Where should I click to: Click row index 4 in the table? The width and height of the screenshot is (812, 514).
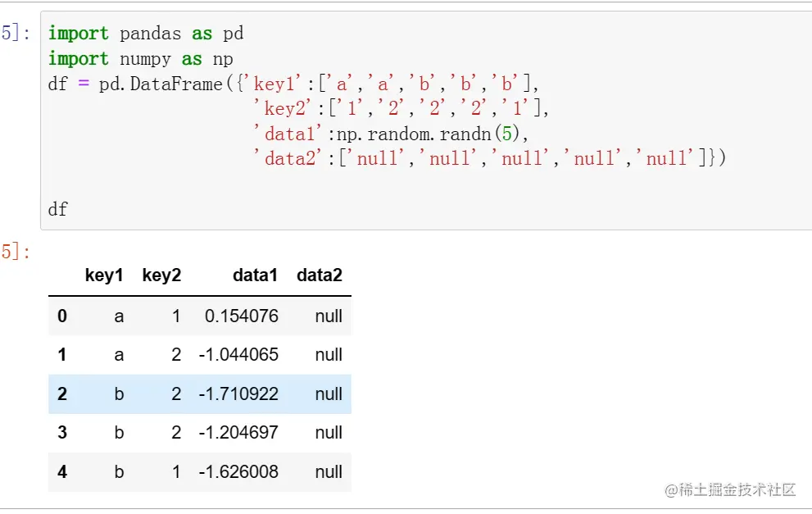(x=62, y=472)
